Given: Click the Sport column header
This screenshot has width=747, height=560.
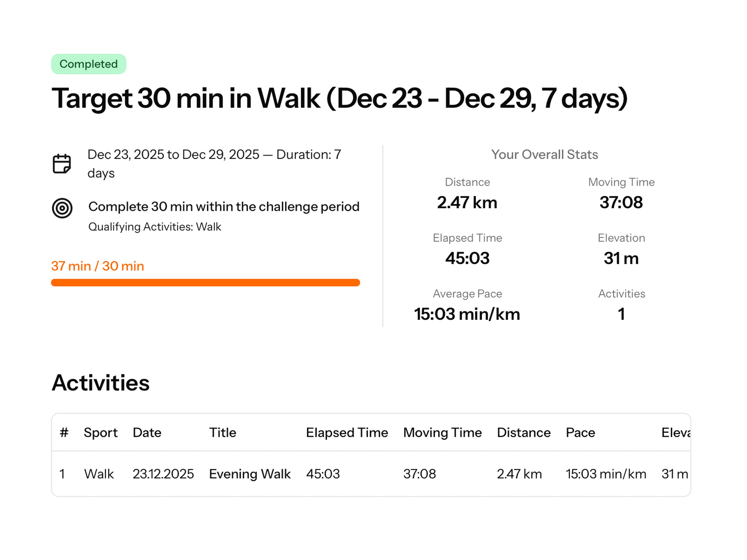Looking at the screenshot, I should pyautogui.click(x=101, y=432).
